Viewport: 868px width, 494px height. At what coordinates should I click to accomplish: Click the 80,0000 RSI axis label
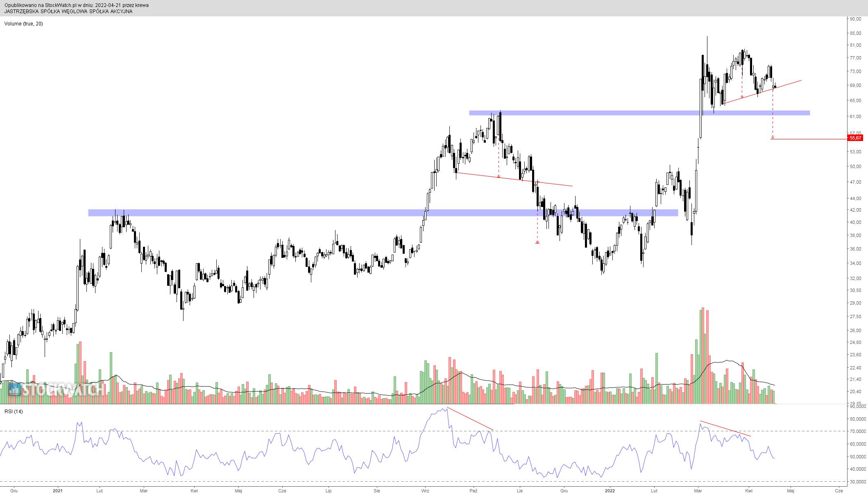(858, 419)
